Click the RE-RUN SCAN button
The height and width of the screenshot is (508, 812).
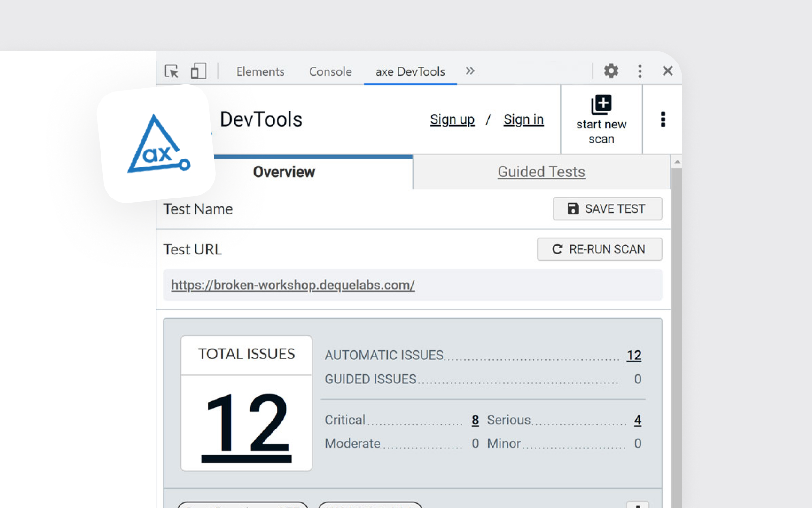(x=600, y=249)
